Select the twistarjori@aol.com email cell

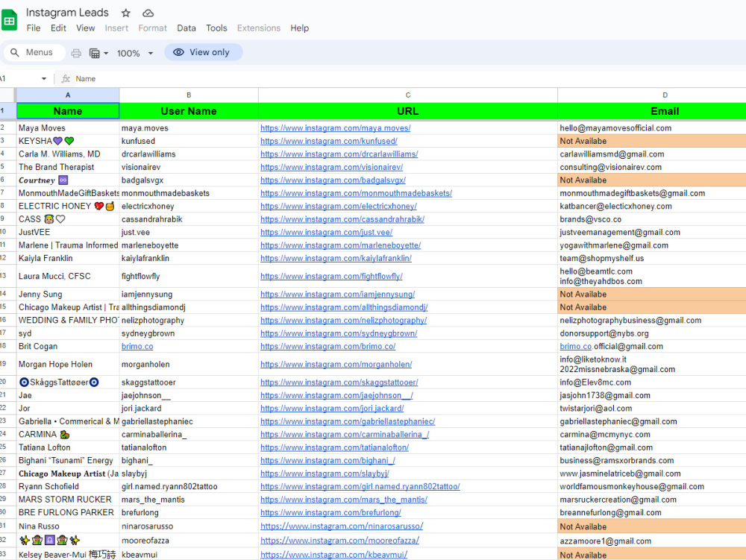tap(652, 409)
